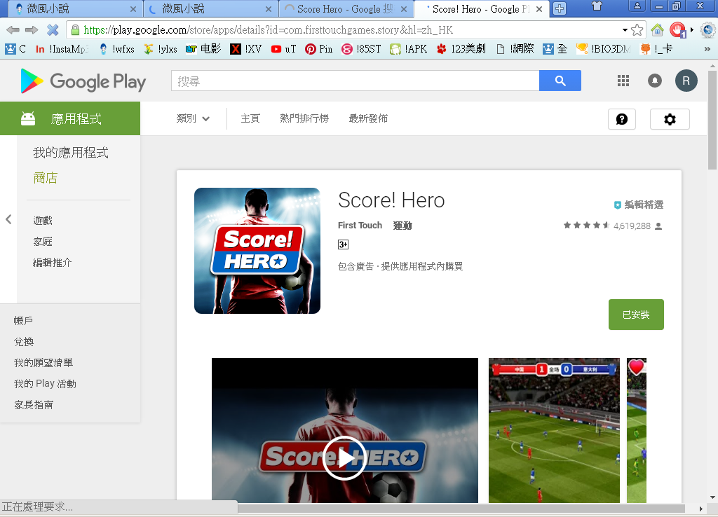Open the 电影 bookmark
Viewport: 718px width, 517px height.
(x=203, y=49)
